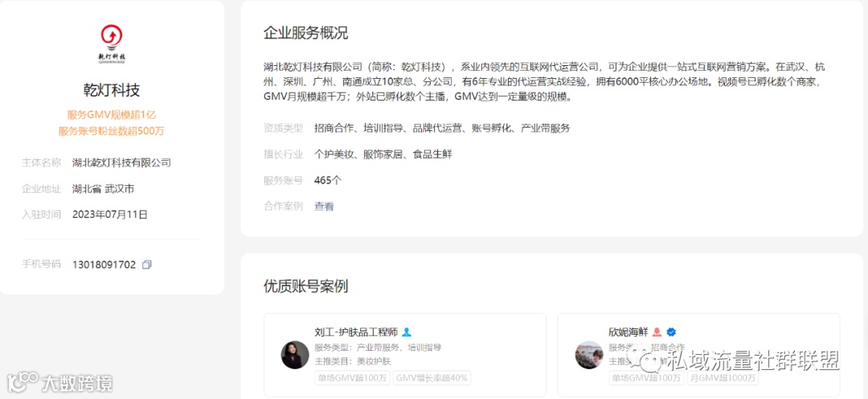Select the join date 2023年07月11日
Image resolution: width=868 pixels, height=399 pixels.
tap(110, 214)
